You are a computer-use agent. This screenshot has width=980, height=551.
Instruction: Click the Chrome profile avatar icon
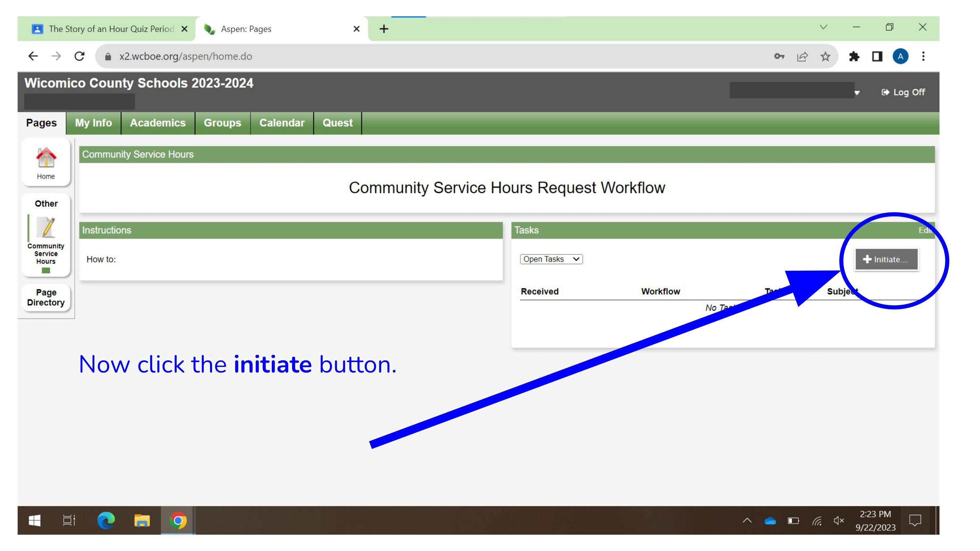tap(900, 56)
